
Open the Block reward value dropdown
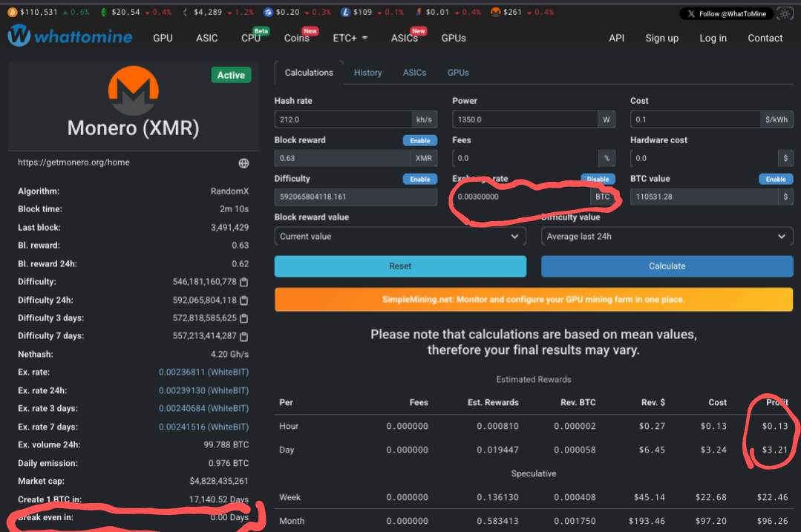point(400,237)
